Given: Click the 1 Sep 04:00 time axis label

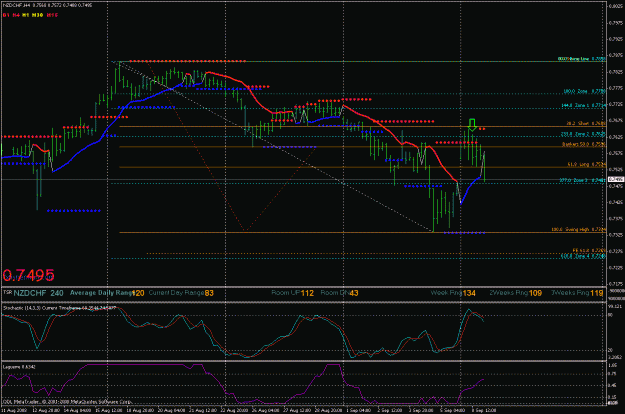Looking at the screenshot, I should click(x=359, y=410).
